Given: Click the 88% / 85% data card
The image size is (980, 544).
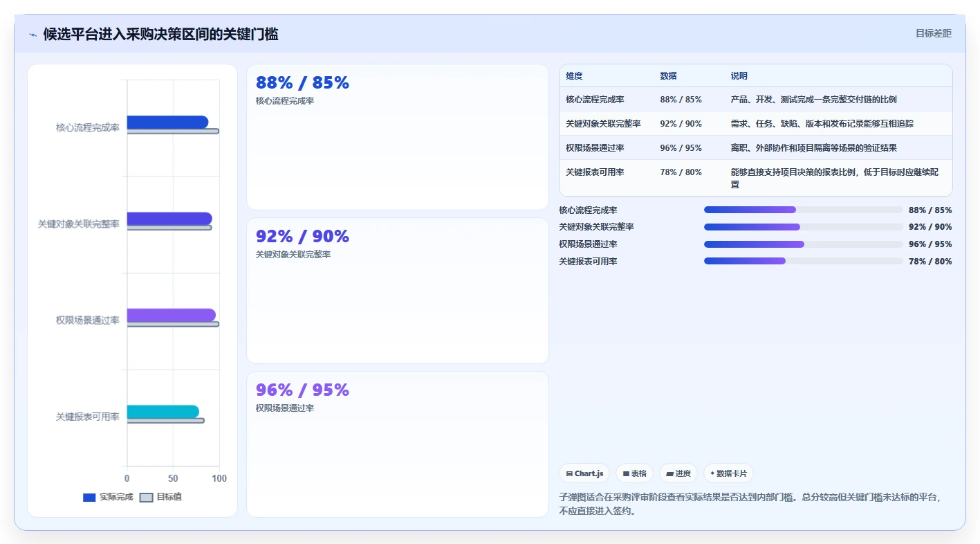Looking at the screenshot, I should (x=398, y=137).
